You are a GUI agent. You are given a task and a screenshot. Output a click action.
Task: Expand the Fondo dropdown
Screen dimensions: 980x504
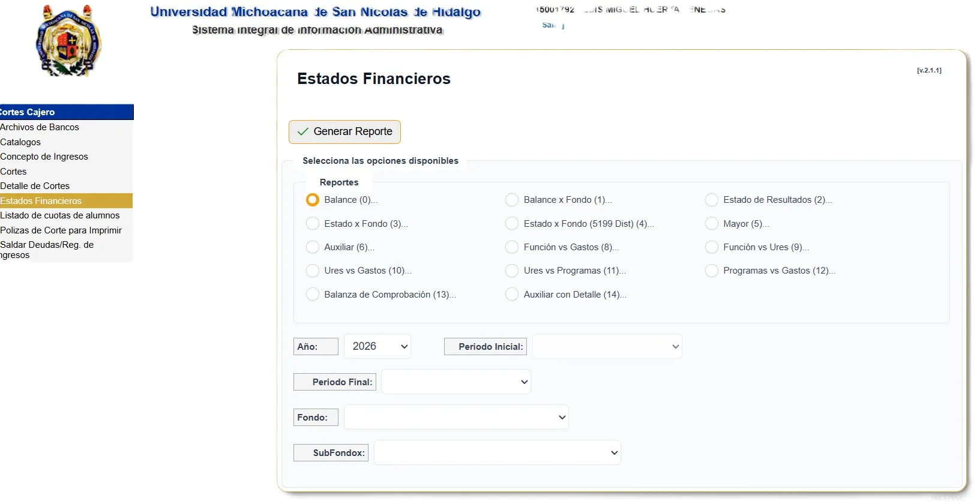click(456, 417)
